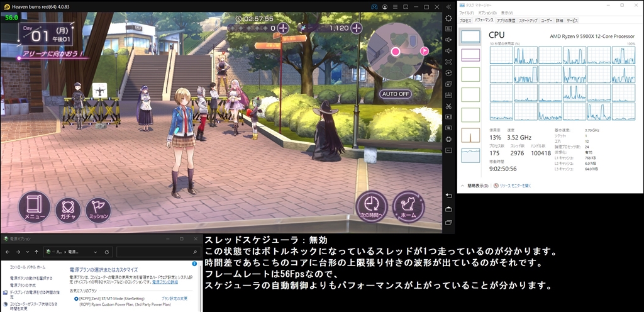Select the CPU thumbnail in Task Manager sidebar
This screenshot has height=312, width=644.
click(x=470, y=36)
